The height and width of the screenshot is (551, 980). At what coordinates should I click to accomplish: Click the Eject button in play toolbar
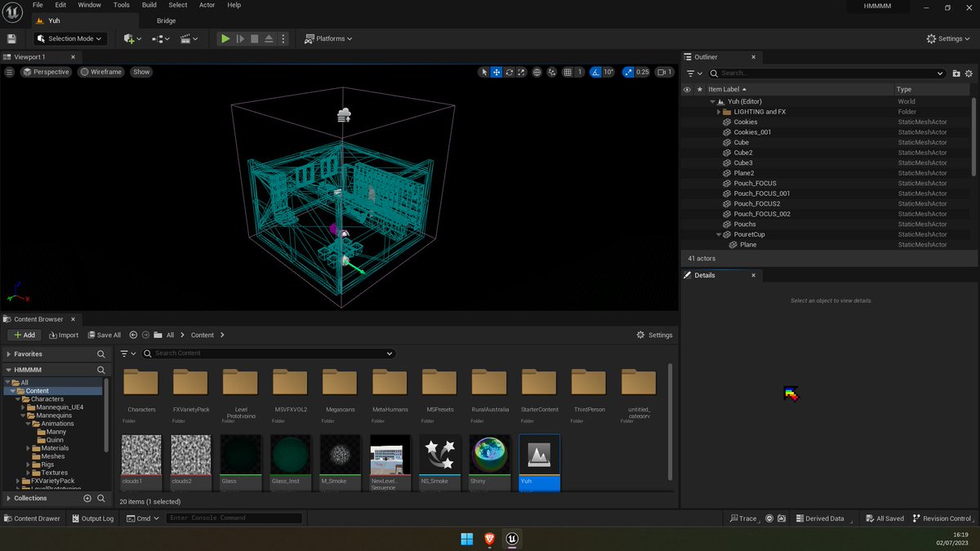pos(269,38)
